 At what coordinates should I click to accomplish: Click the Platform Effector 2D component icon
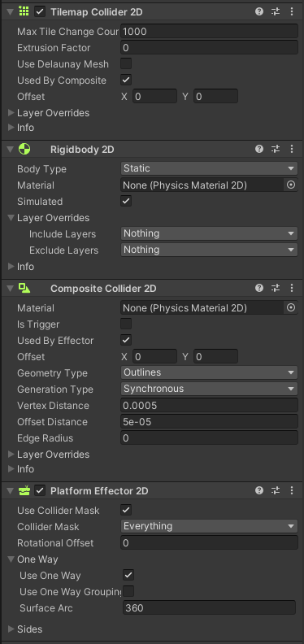pyautogui.click(x=24, y=490)
